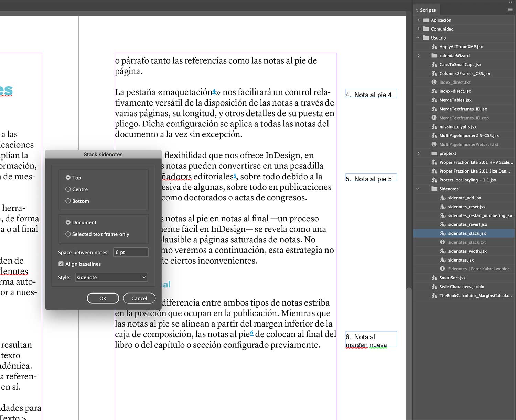Viewport: 516px width, 420px height.
Task: Select the Bottom radio button
Action: [68, 201]
